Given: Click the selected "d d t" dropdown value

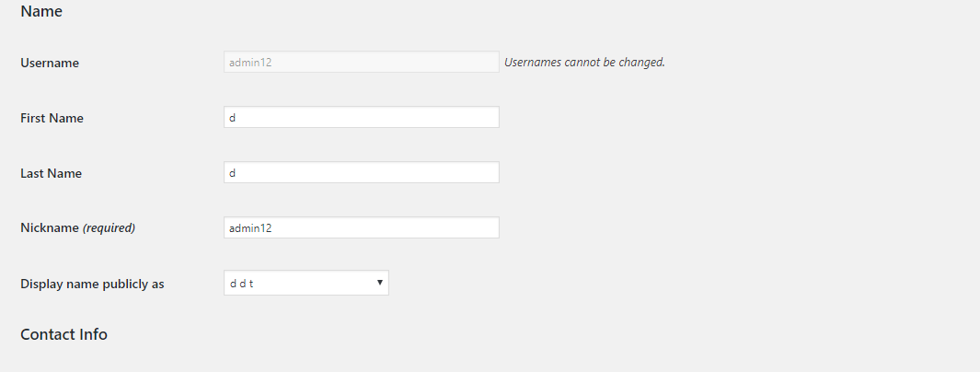Looking at the screenshot, I should click(241, 284).
